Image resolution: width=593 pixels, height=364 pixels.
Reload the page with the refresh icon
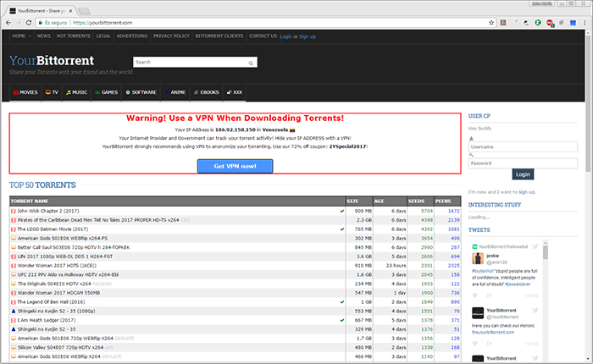click(29, 23)
